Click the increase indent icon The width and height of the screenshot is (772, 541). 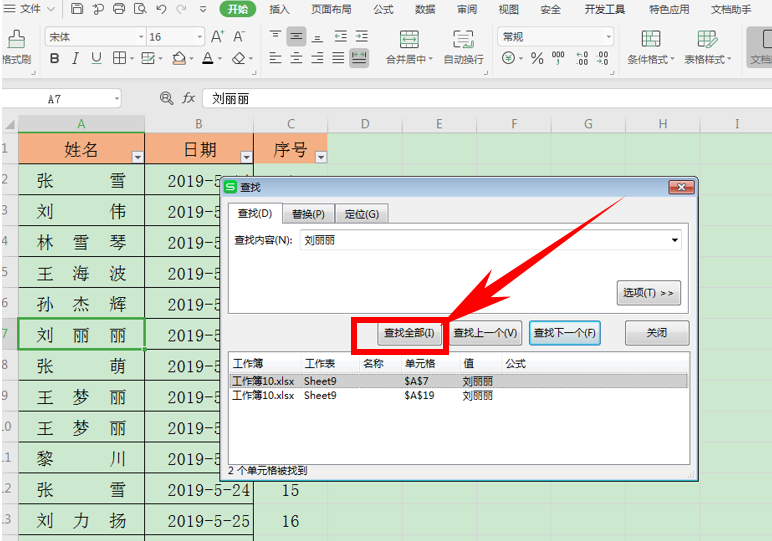pyautogui.click(x=362, y=36)
